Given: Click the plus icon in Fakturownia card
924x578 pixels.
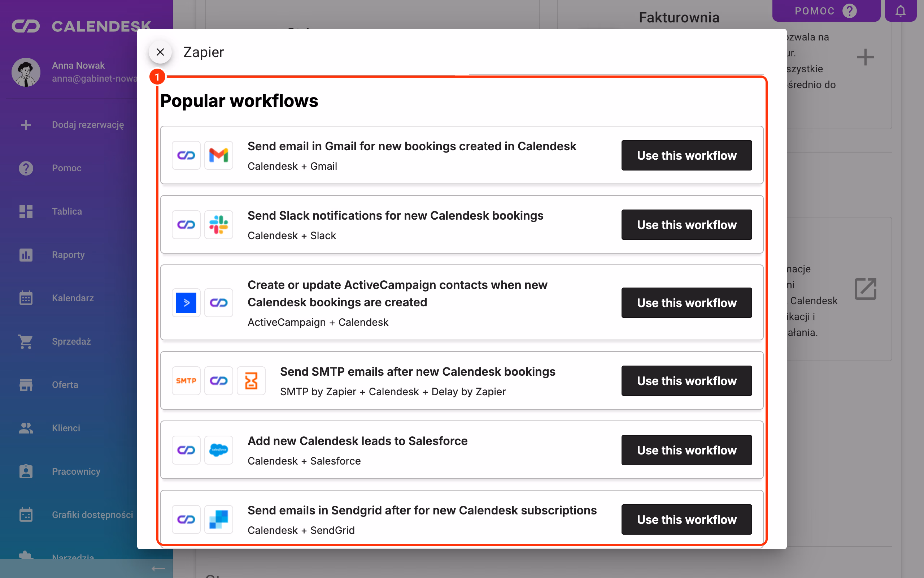Looking at the screenshot, I should (x=865, y=57).
